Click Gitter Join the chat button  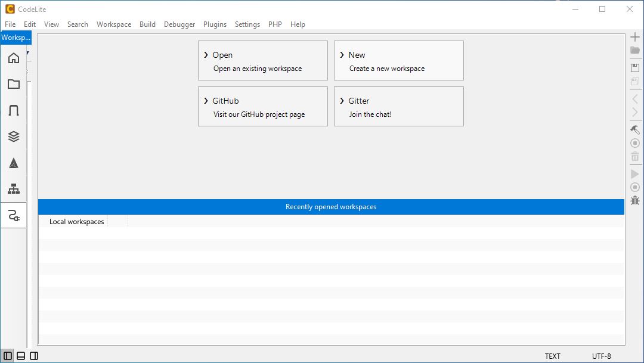pyautogui.click(x=399, y=106)
